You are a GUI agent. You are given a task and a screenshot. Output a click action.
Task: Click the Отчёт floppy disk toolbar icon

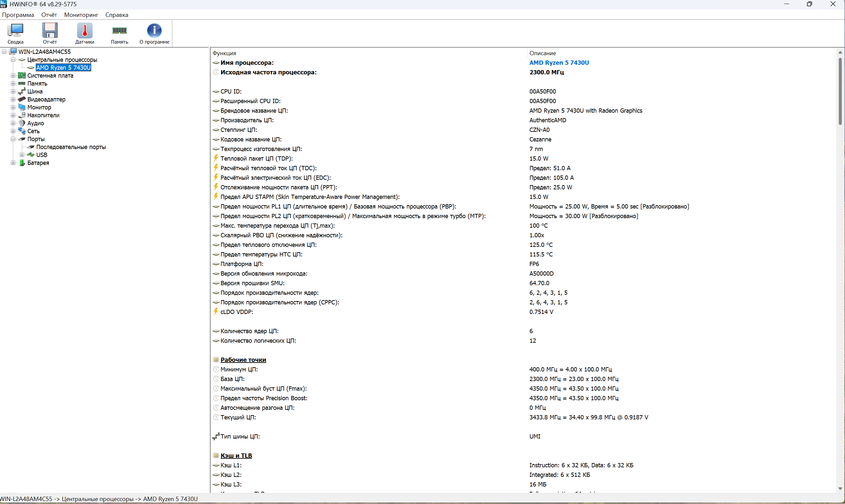coord(50,33)
